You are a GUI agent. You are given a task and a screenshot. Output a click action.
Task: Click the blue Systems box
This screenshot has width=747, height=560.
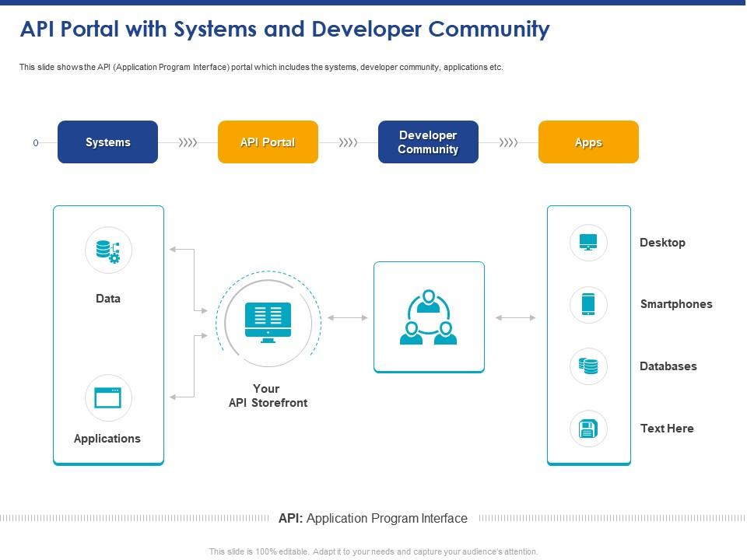click(108, 142)
